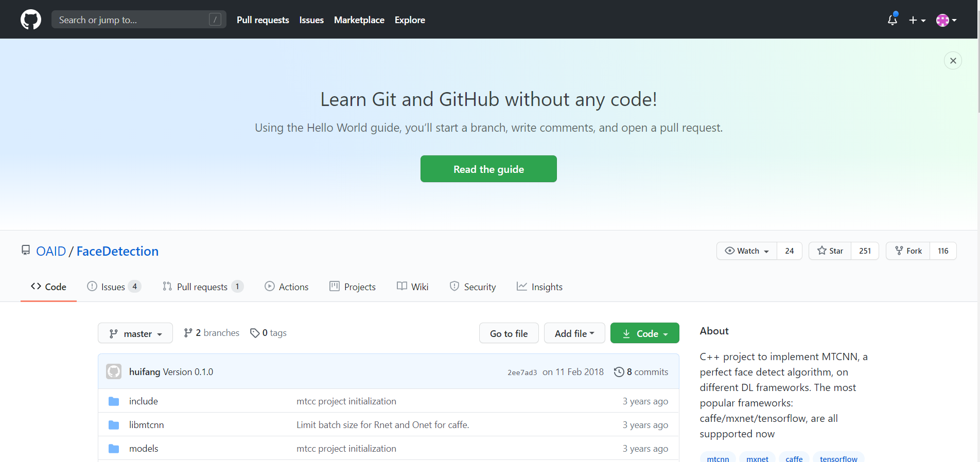Switch to the Projects tab
The height and width of the screenshot is (462, 980).
353,287
